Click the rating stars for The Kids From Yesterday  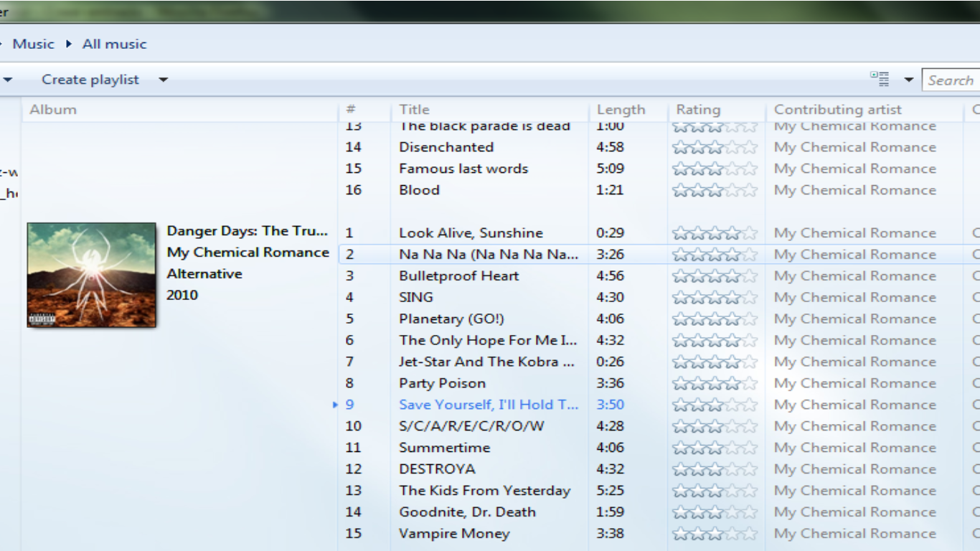[x=715, y=491]
